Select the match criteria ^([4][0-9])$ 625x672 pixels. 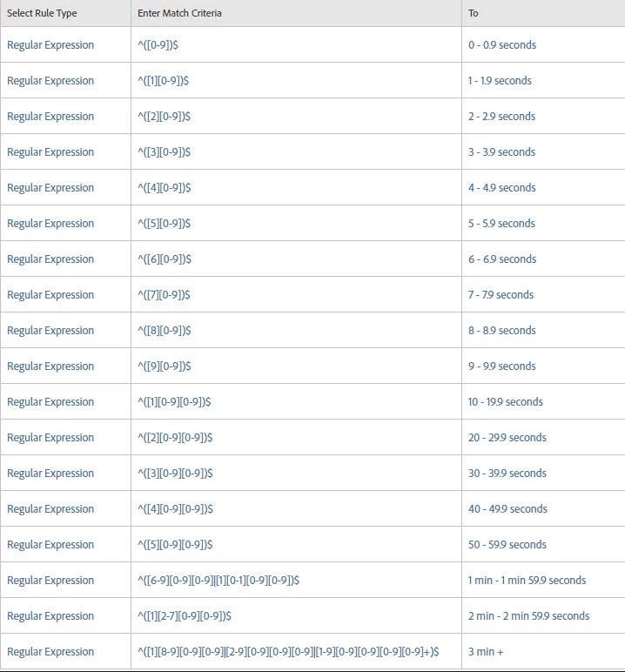click(165, 188)
